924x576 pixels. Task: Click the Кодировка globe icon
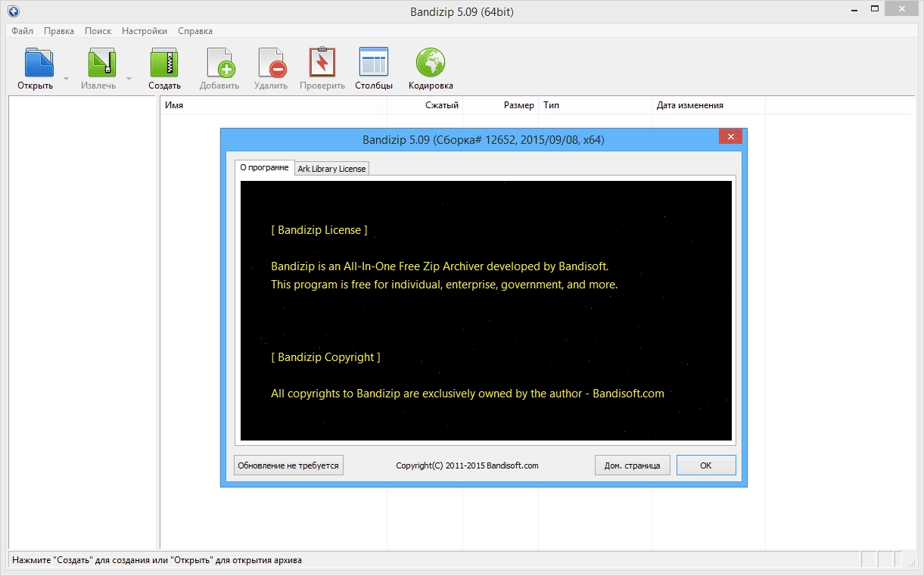pos(431,63)
